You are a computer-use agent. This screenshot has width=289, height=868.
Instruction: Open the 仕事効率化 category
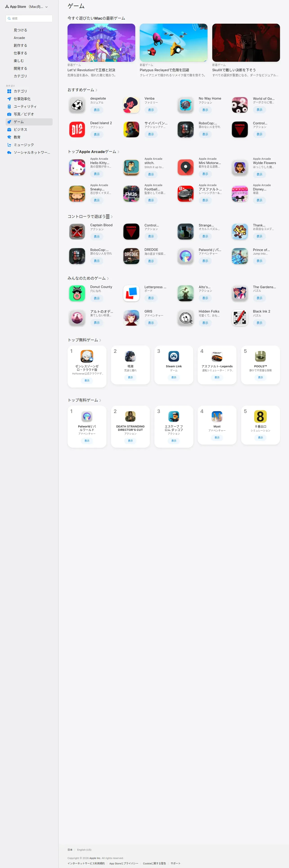pos(29,99)
